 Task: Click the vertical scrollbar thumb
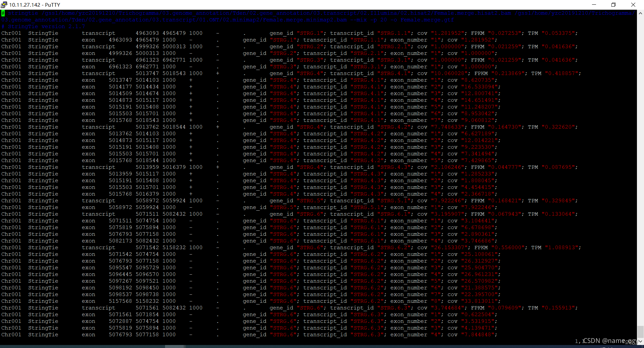pyautogui.click(x=640, y=332)
